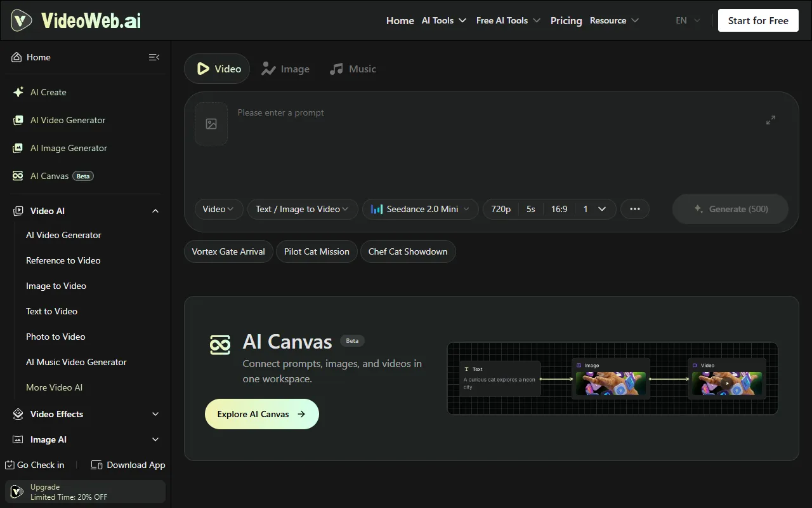Click the Explore AI Canvas button
The image size is (812, 508).
[262, 414]
